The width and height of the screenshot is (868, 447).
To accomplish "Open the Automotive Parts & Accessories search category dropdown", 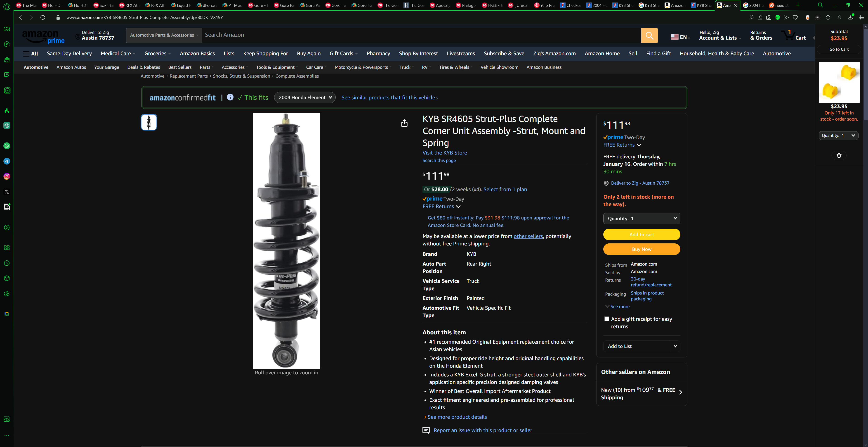I will pos(164,35).
